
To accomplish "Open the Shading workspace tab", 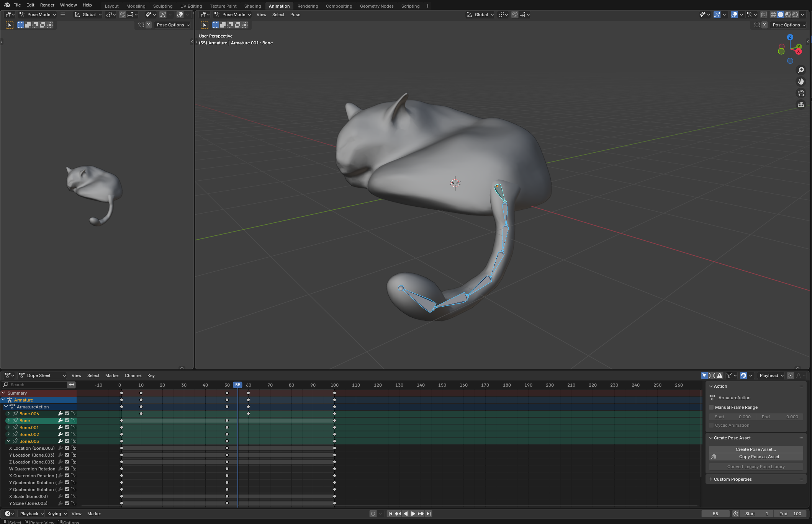I will [252, 6].
